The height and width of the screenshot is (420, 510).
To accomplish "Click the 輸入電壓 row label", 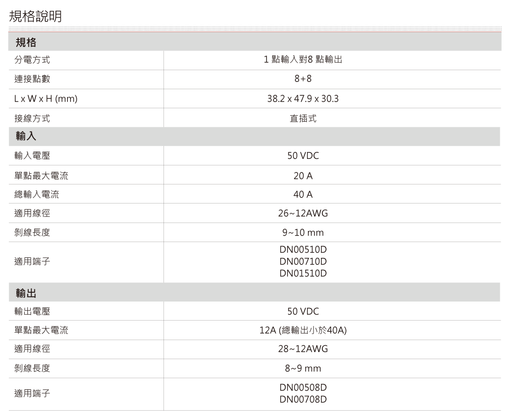I will point(32,156).
